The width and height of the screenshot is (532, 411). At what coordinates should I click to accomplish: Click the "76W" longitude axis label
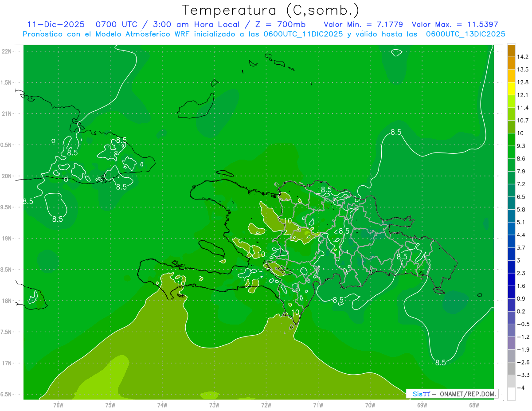(x=58, y=405)
